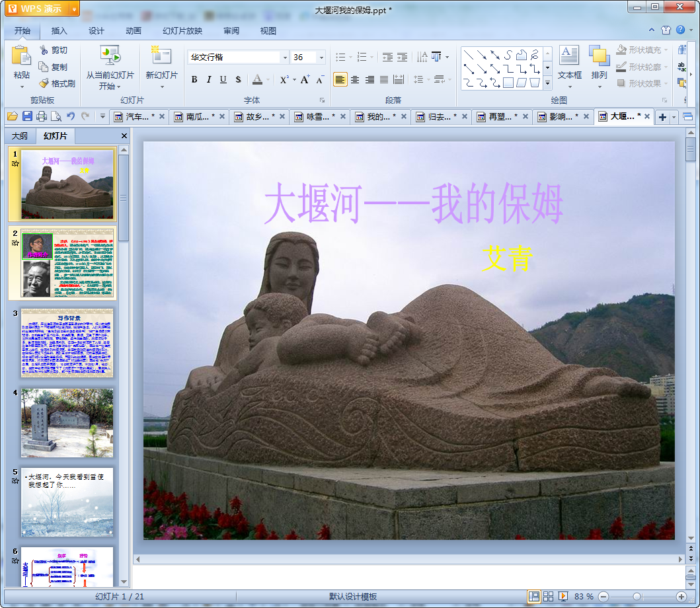Click the Open folder icon in quick toolbar

(13, 116)
